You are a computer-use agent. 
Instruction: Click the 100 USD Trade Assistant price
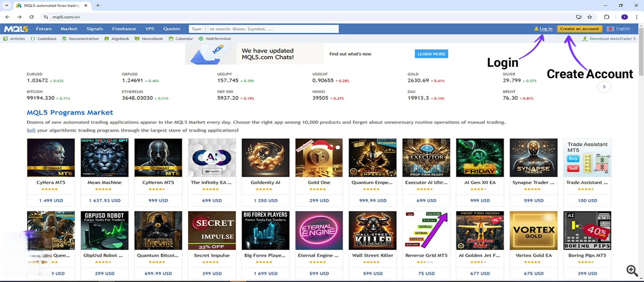point(587,200)
